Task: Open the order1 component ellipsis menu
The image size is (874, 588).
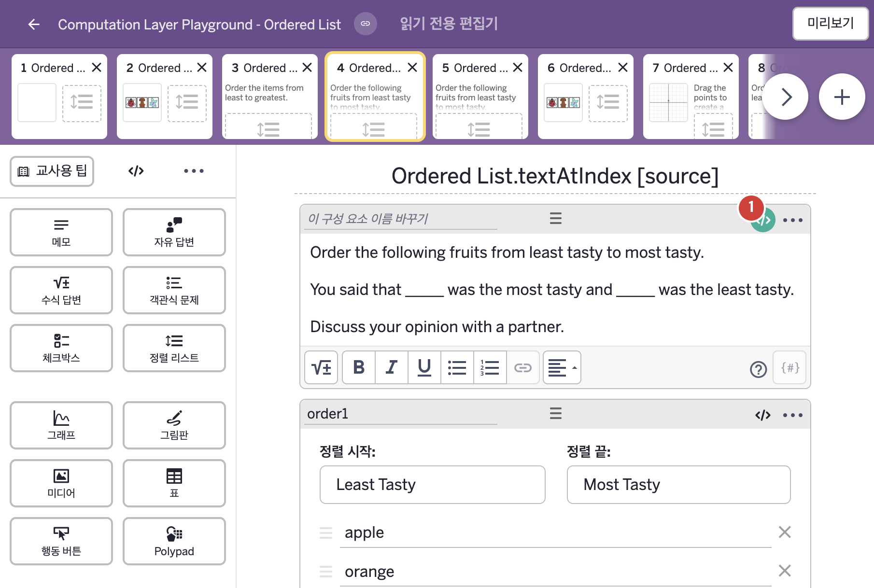Action: [793, 415]
